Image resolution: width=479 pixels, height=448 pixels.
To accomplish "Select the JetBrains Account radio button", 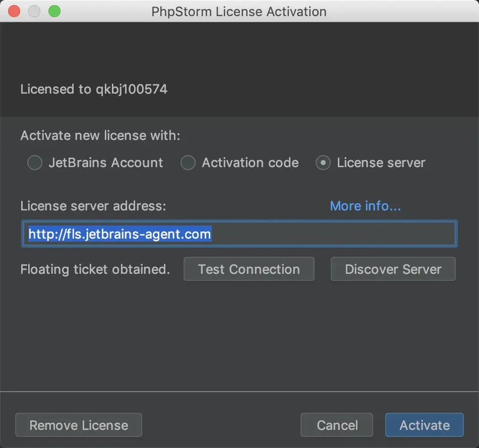I will pyautogui.click(x=35, y=163).
